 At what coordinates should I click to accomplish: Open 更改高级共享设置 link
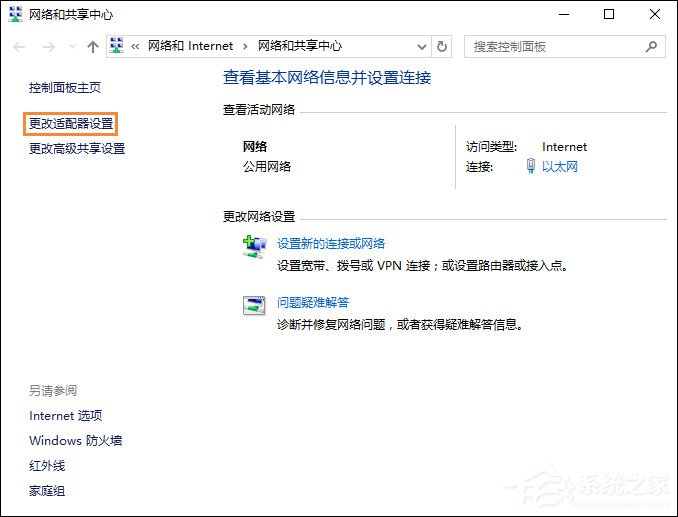pyautogui.click(x=77, y=149)
